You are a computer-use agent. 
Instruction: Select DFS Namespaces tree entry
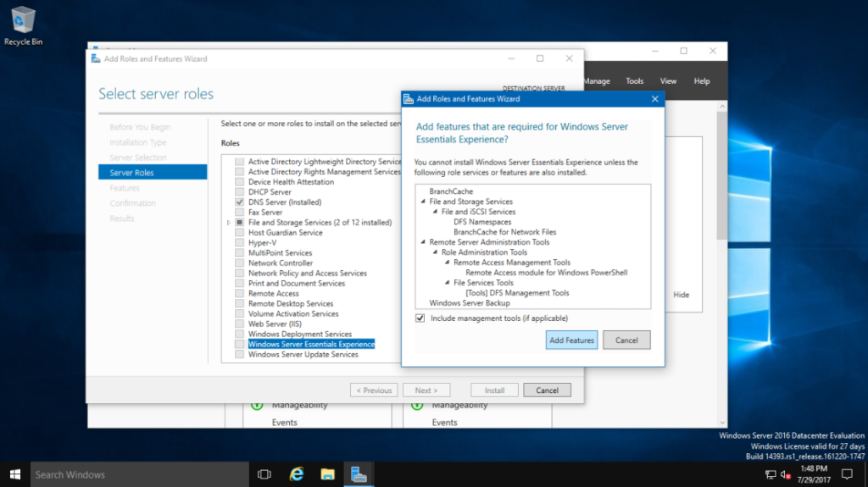[482, 222]
